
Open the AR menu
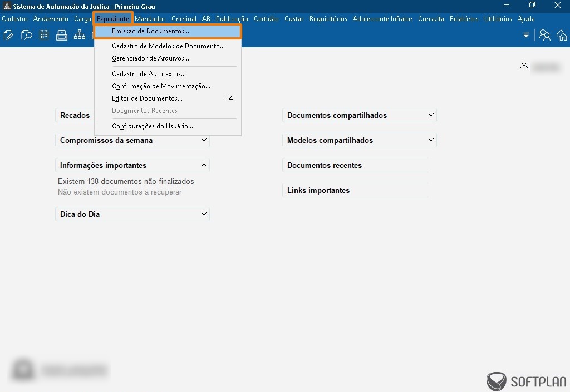pos(206,19)
